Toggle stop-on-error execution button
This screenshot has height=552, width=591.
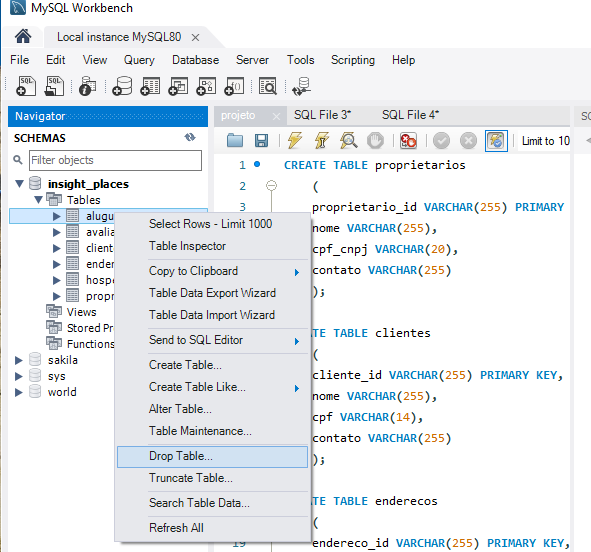tap(408, 141)
